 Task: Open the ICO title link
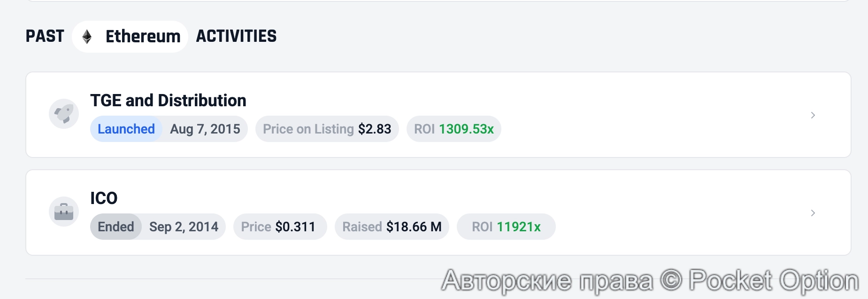click(x=103, y=198)
